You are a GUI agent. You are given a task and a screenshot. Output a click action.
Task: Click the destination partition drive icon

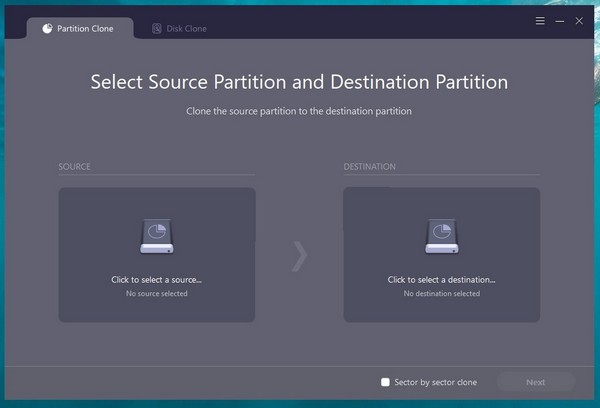441,236
